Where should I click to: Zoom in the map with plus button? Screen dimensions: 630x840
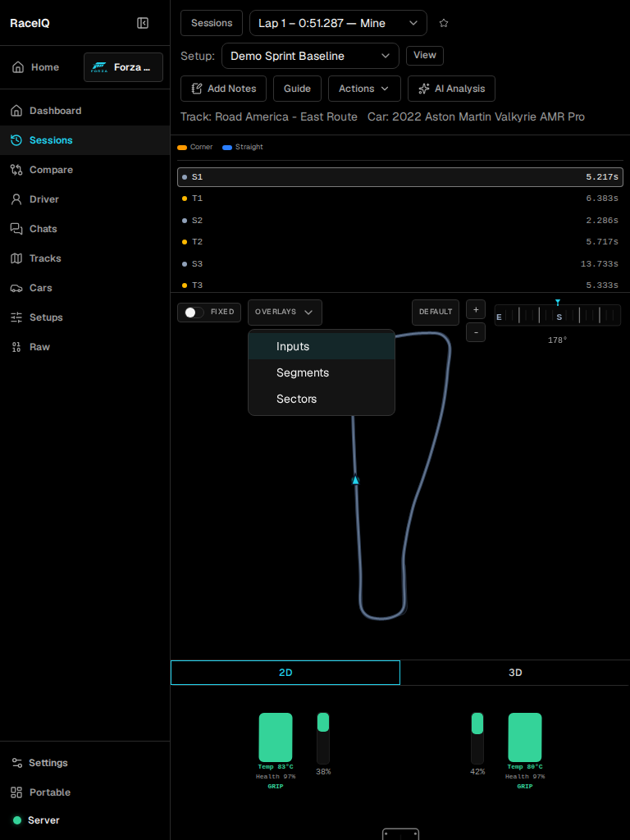pyautogui.click(x=476, y=309)
